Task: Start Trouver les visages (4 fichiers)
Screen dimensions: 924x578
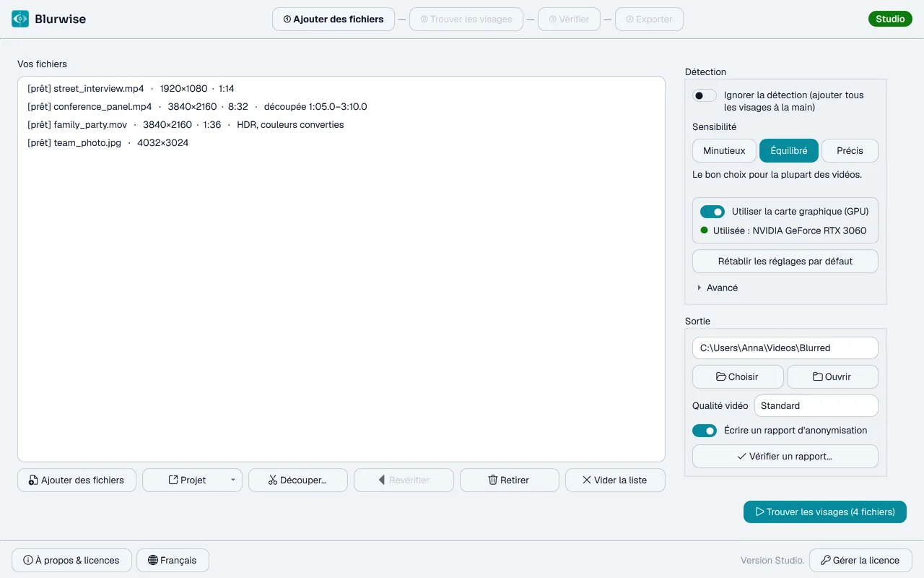Action: pos(825,512)
